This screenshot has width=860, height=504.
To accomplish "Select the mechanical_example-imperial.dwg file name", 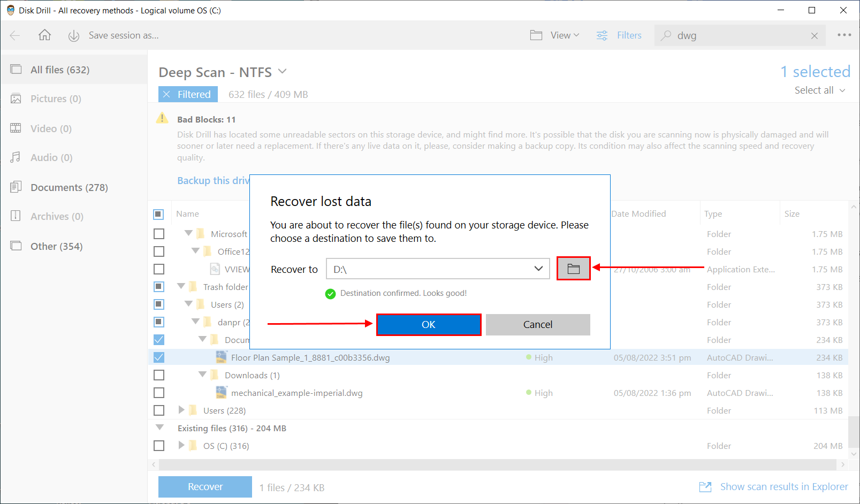I will [x=297, y=393].
